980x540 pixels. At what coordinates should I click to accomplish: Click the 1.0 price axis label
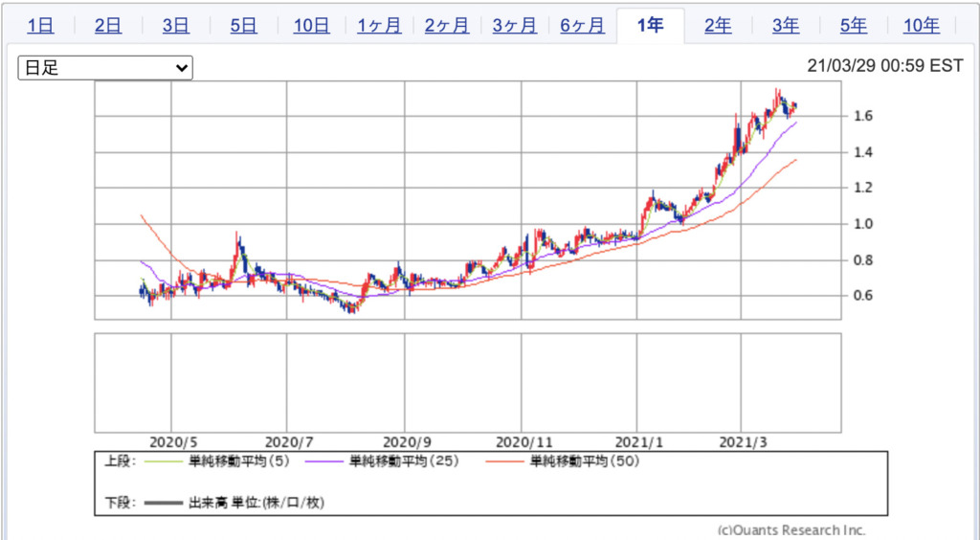point(863,224)
